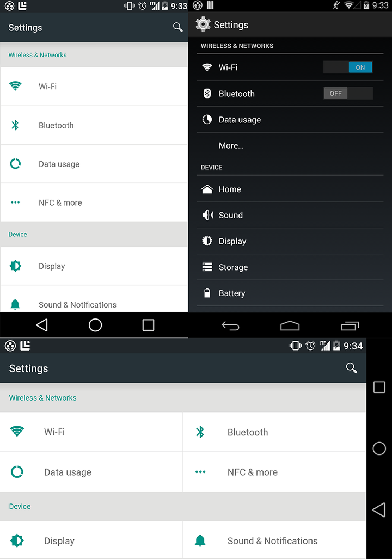Tap bell icon in bottom landscape Settings grid
The width and height of the screenshot is (392, 559).
[x=200, y=541]
